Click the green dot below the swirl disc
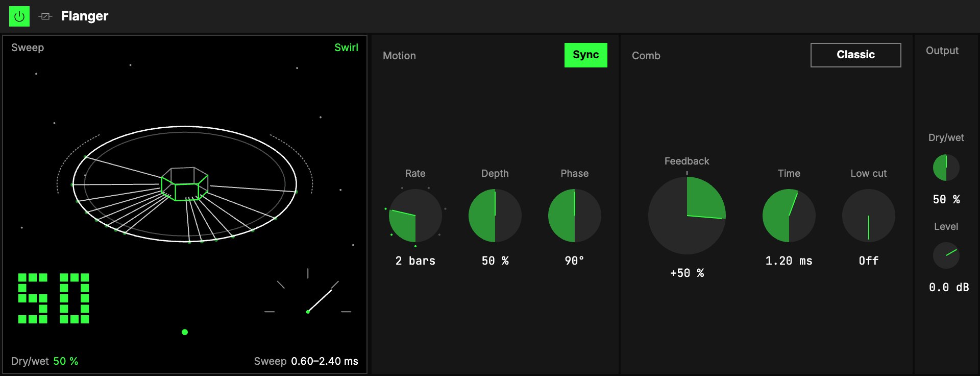 click(185, 332)
